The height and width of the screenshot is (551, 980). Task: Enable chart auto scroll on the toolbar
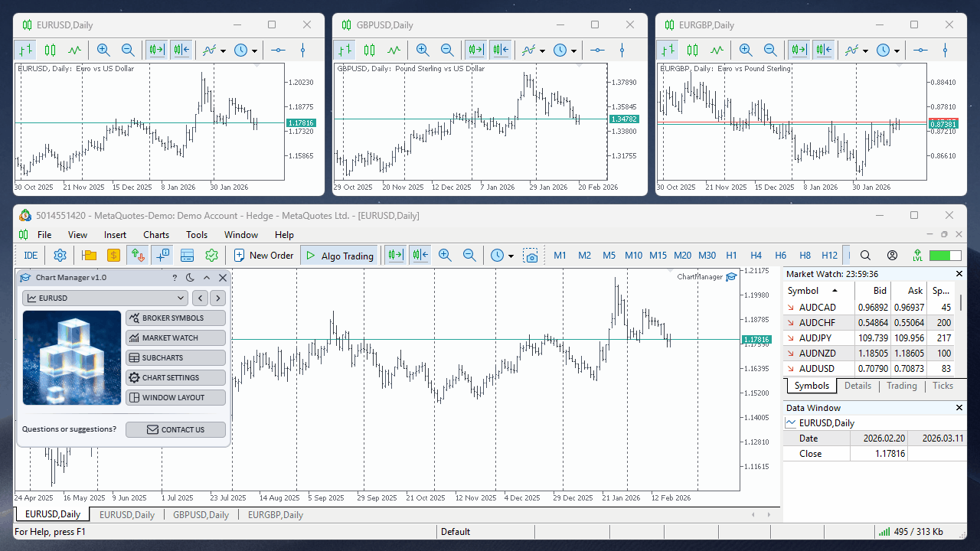pos(395,255)
